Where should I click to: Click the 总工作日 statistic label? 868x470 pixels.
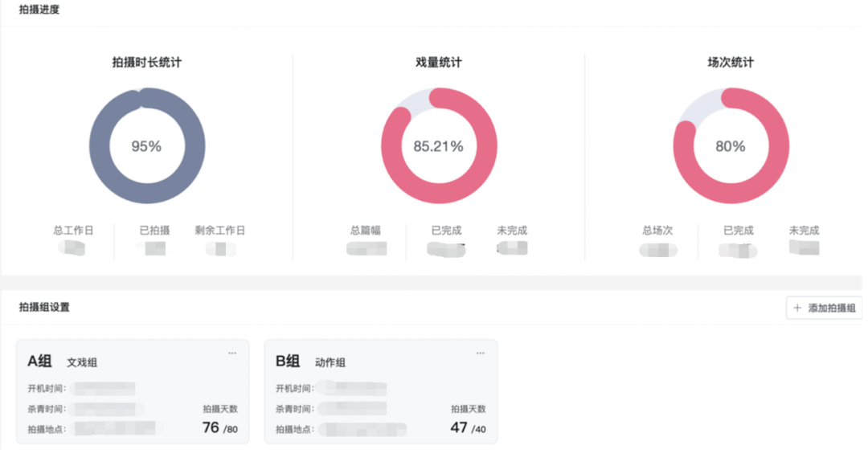click(73, 231)
